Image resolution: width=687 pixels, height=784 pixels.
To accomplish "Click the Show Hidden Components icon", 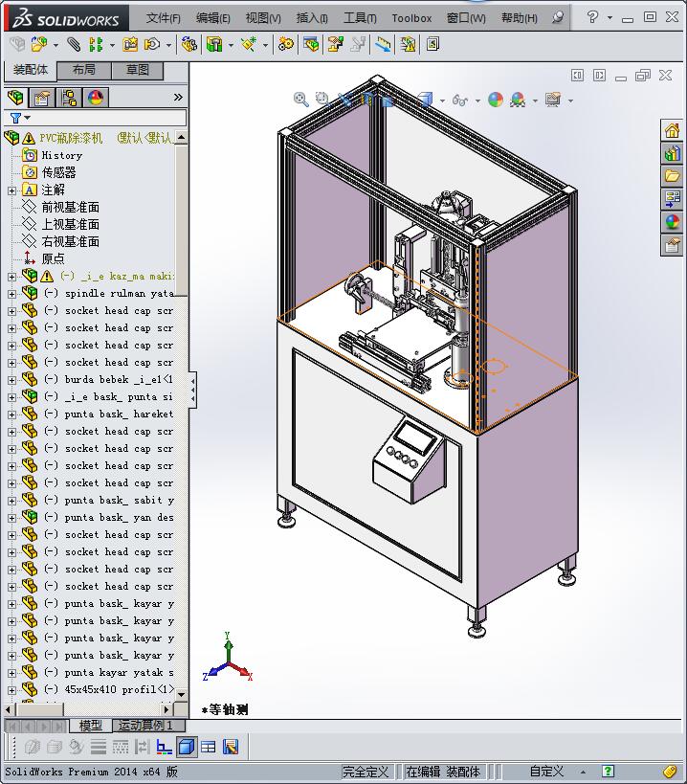I will (x=188, y=44).
